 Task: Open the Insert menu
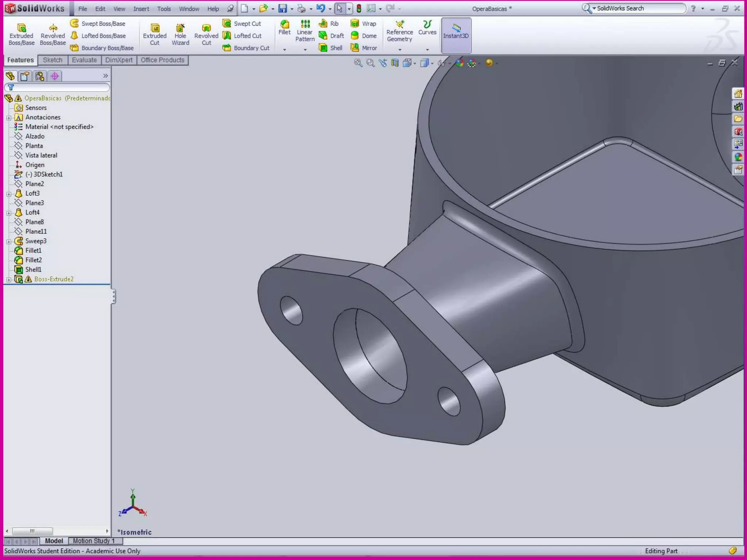pos(141,9)
